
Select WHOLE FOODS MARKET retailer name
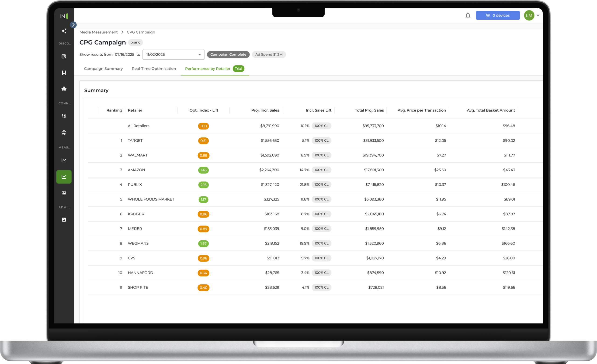click(151, 199)
